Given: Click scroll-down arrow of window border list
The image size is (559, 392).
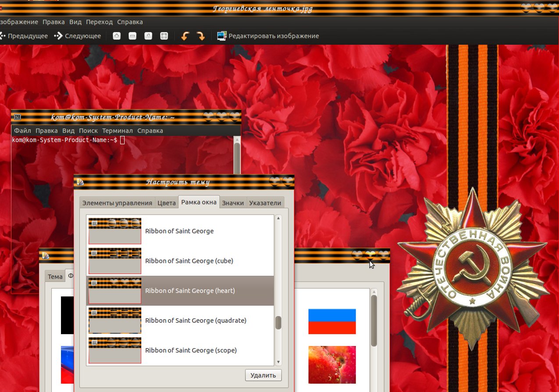Looking at the screenshot, I should pyautogui.click(x=278, y=362).
